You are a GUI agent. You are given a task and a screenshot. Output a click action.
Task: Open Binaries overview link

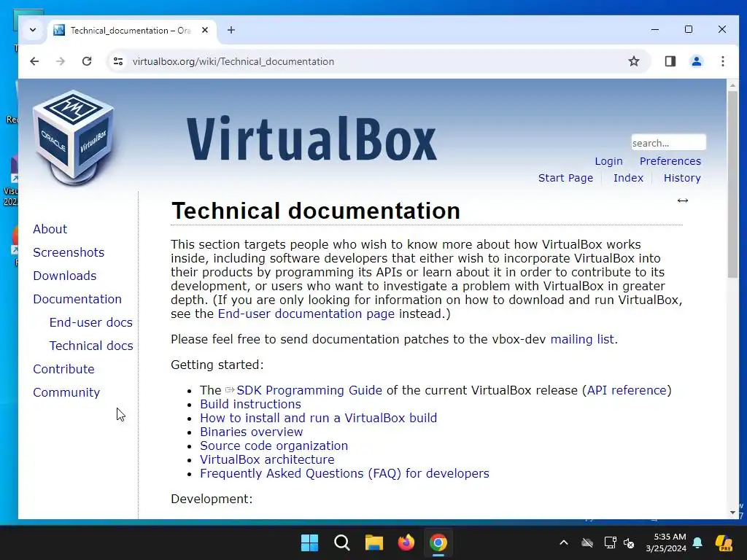pos(252,432)
